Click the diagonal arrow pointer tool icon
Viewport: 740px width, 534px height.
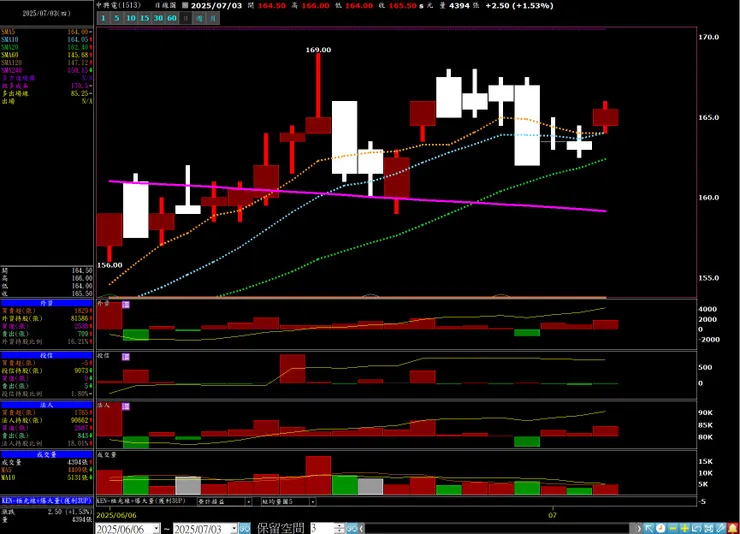(x=649, y=529)
